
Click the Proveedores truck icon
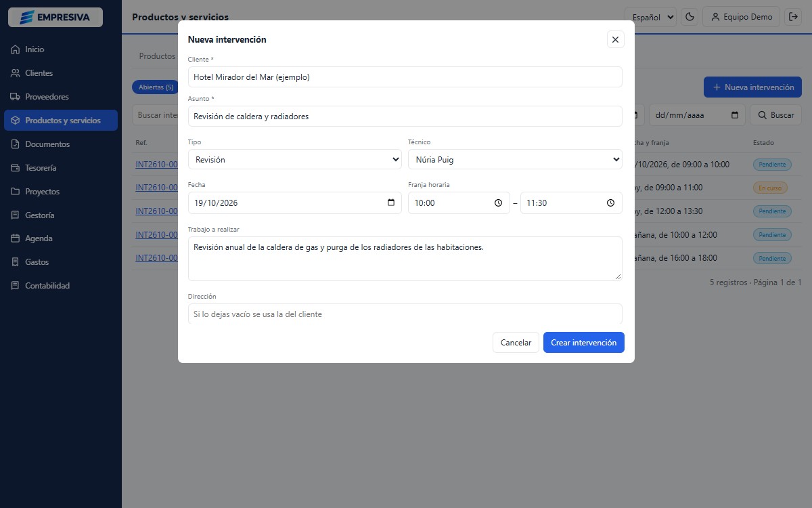15,97
